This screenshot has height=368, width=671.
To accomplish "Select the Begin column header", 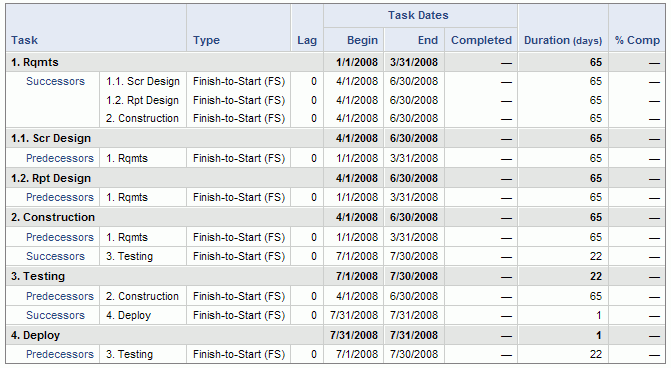I will coord(362,40).
